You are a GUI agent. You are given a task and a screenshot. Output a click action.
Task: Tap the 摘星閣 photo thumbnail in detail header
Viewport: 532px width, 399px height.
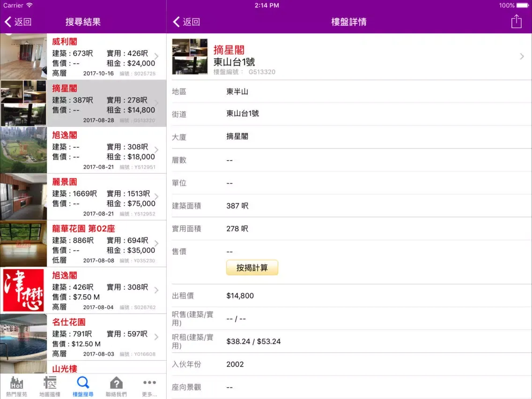[x=190, y=57]
